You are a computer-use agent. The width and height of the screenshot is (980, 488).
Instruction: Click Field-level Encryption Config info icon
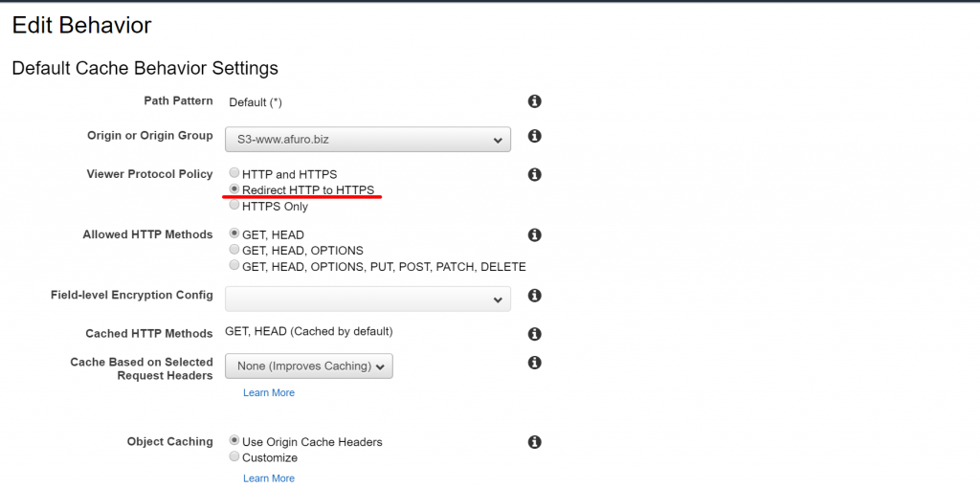(534, 296)
